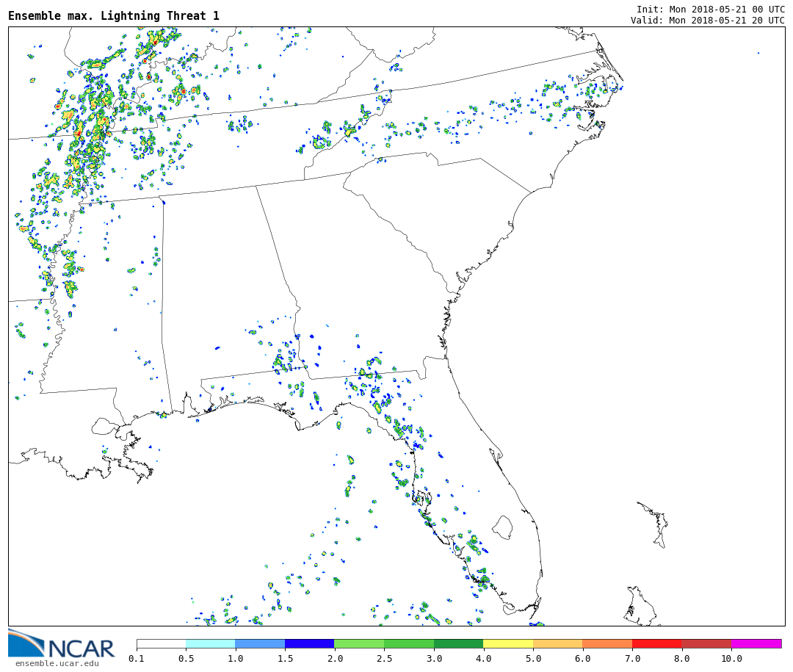This screenshot has height=672, width=793.
Task: Click the '5.0' colorbar tick label
Action: [533, 659]
